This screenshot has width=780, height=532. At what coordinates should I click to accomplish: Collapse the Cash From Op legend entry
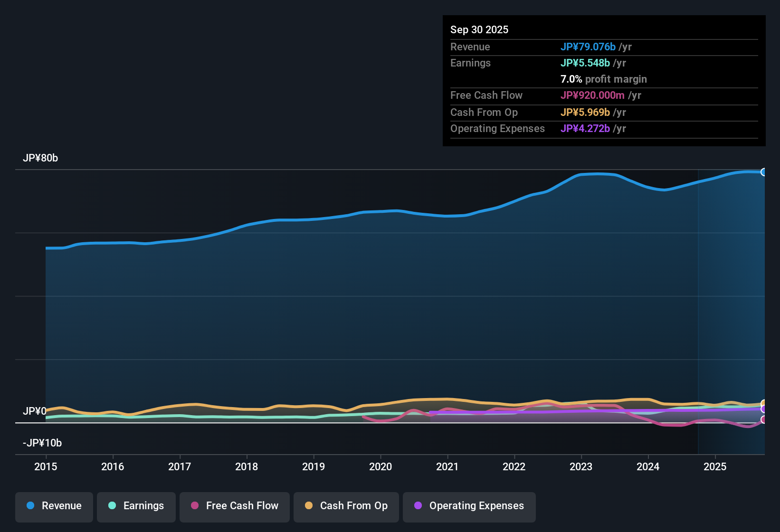[346, 506]
